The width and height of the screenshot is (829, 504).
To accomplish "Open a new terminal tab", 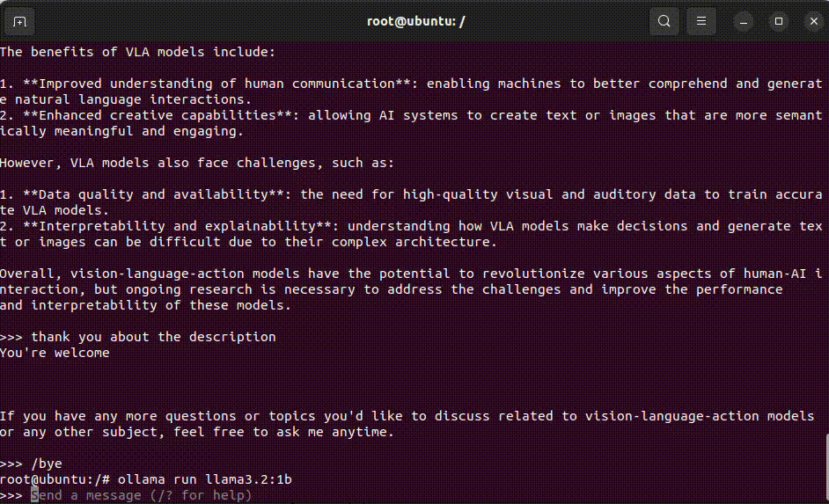I will pyautogui.click(x=20, y=20).
